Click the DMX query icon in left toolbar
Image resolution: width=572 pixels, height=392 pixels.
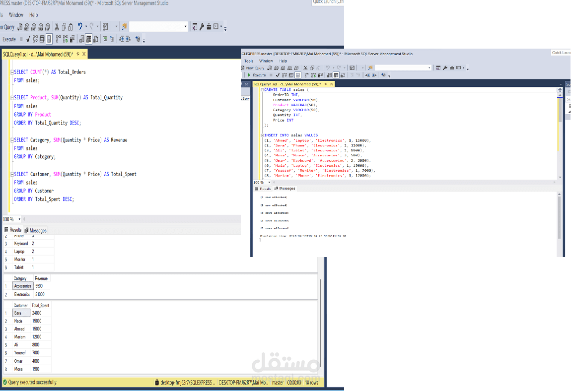point(34,27)
